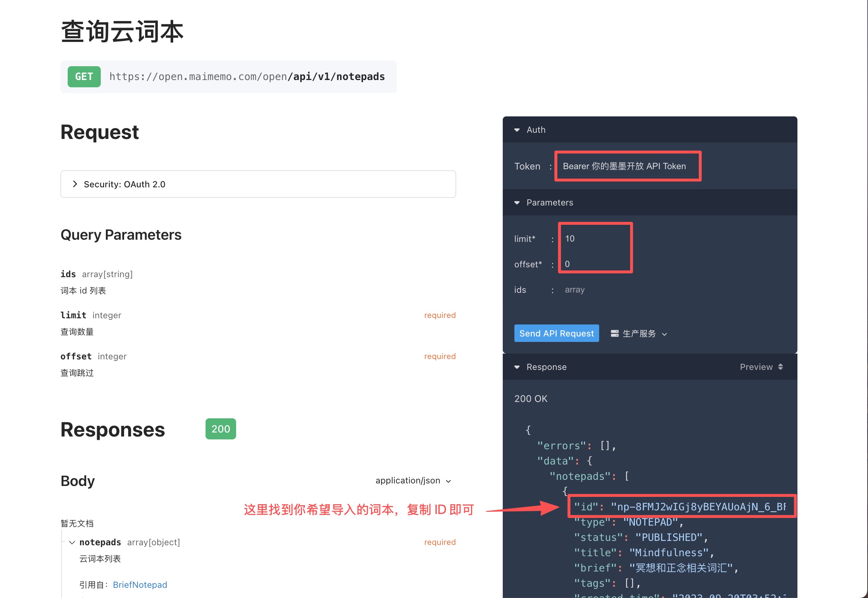Click the server icon beside 生产服务
The image size is (868, 598).
tap(614, 334)
